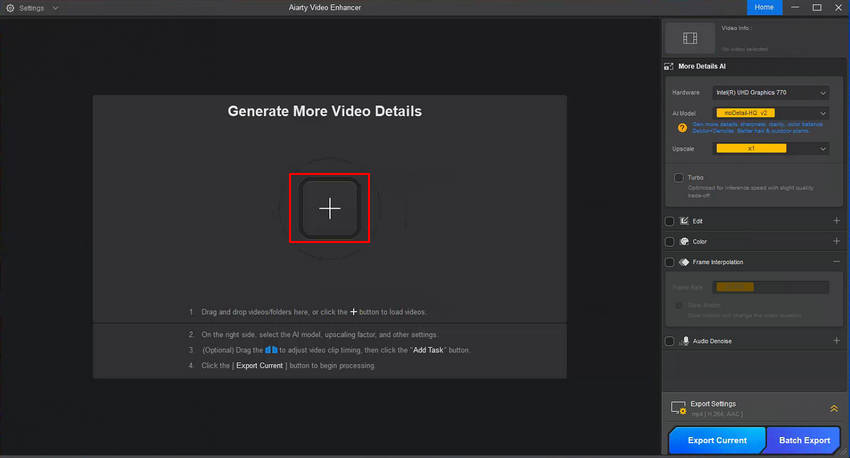Click the blue AI model description link
The height and width of the screenshot is (458, 850).
[757, 127]
